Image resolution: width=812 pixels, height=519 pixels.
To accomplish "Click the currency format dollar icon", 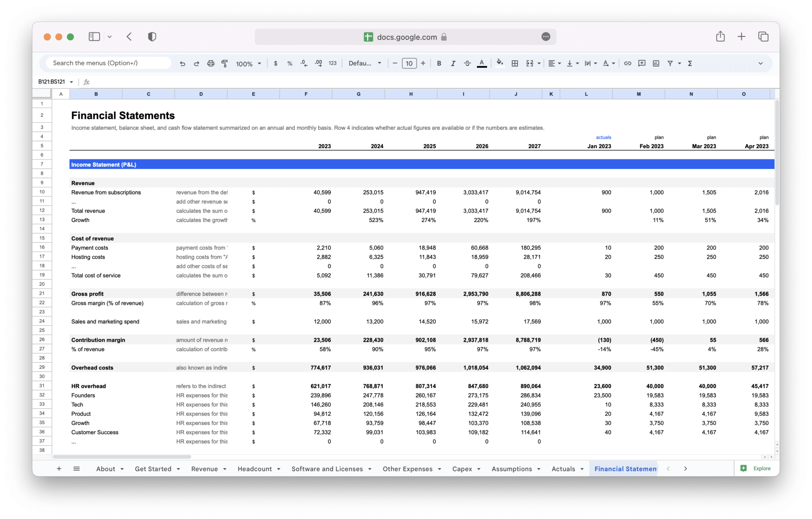I will pos(276,63).
